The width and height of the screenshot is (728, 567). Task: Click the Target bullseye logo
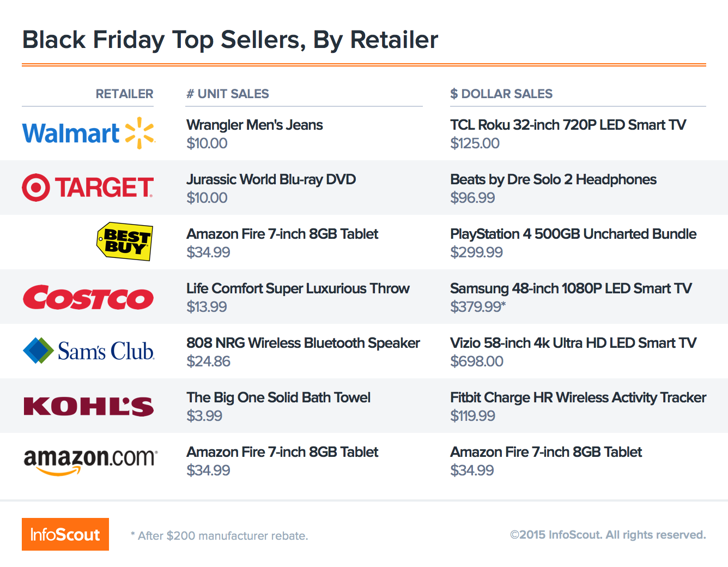pos(88,187)
